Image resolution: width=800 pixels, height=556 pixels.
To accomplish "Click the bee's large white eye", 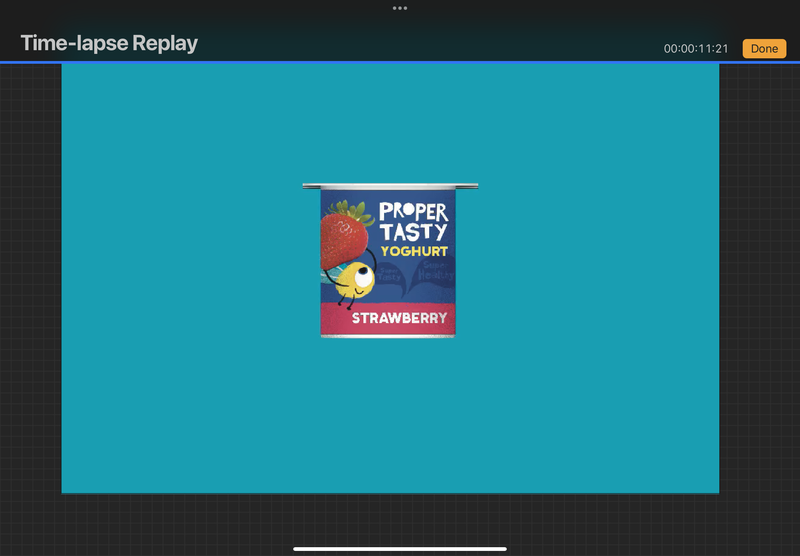I will coord(364,274).
